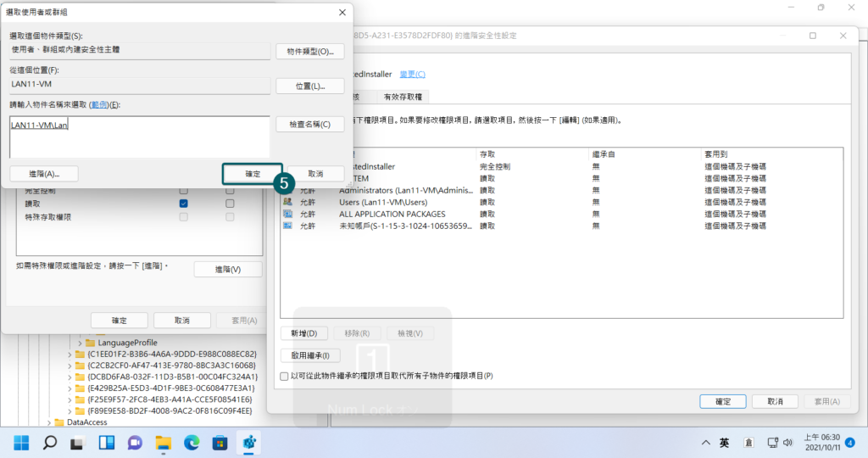Click 變更(C) owner link

tap(413, 74)
